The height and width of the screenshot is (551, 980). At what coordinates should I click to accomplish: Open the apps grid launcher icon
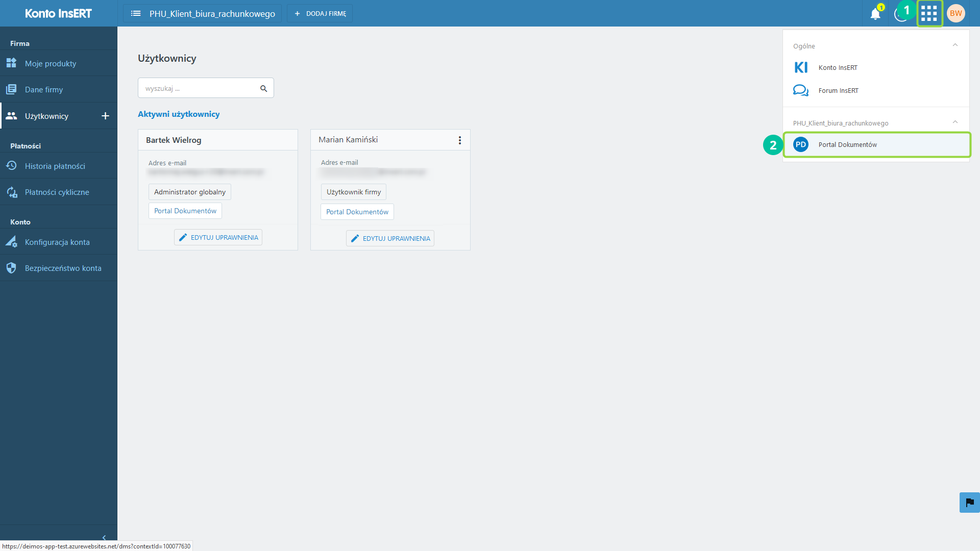tap(929, 13)
